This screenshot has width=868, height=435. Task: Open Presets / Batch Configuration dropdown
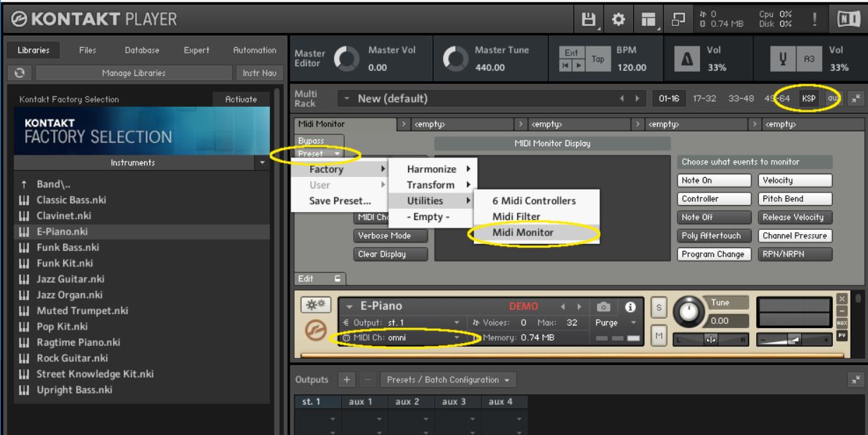pyautogui.click(x=448, y=379)
